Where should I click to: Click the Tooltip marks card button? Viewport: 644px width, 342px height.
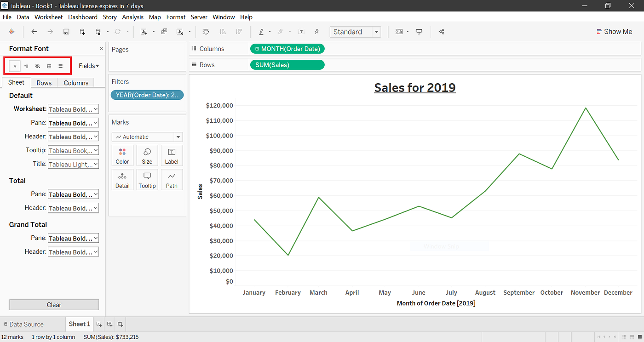pyautogui.click(x=147, y=180)
